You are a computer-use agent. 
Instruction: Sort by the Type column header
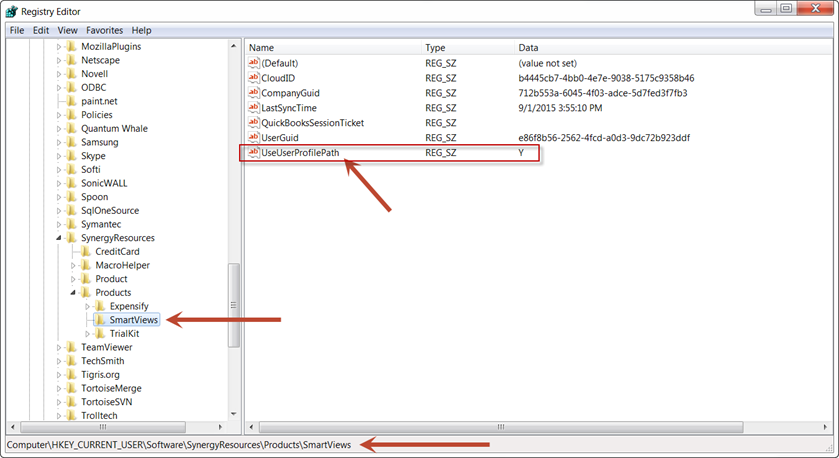click(x=468, y=48)
